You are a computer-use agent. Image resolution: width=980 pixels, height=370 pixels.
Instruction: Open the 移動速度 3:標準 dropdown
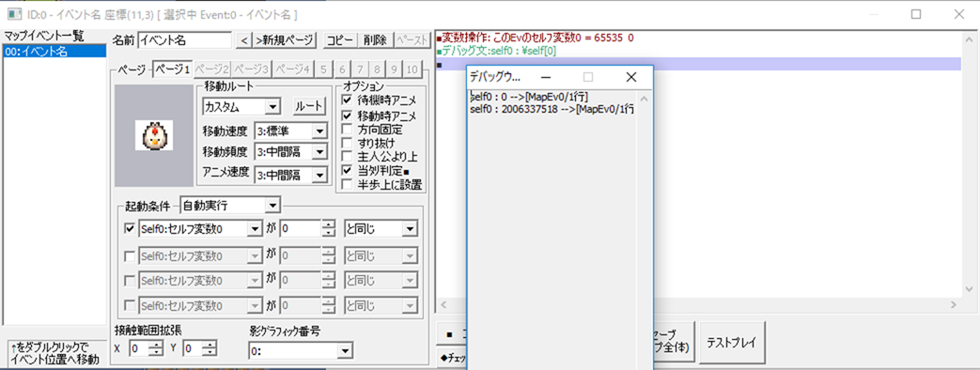pyautogui.click(x=290, y=131)
